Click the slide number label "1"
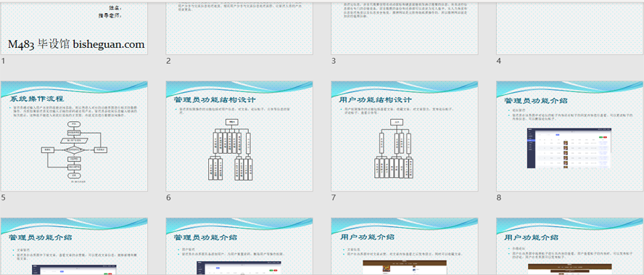644x275 pixels. pyautogui.click(x=4, y=61)
